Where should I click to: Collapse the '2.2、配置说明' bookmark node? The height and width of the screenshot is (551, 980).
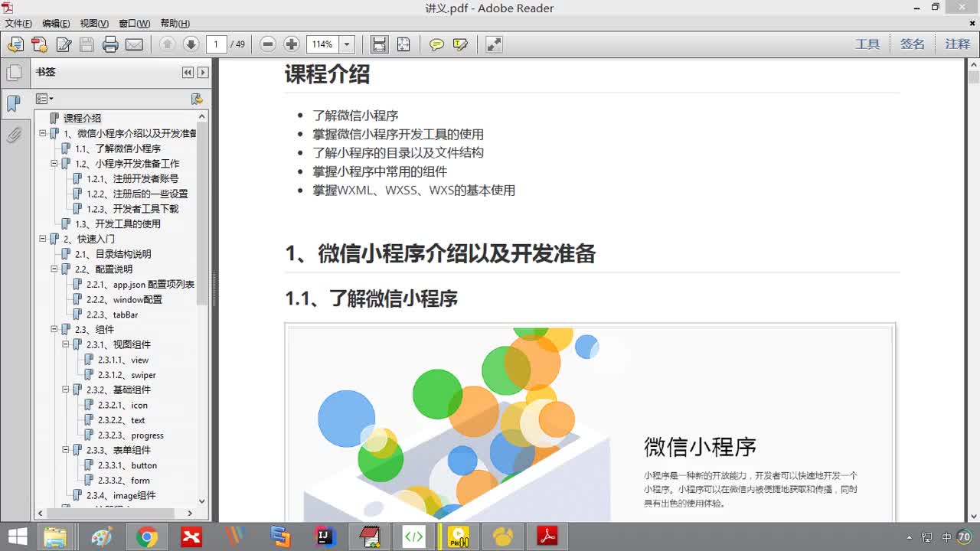[x=54, y=269]
